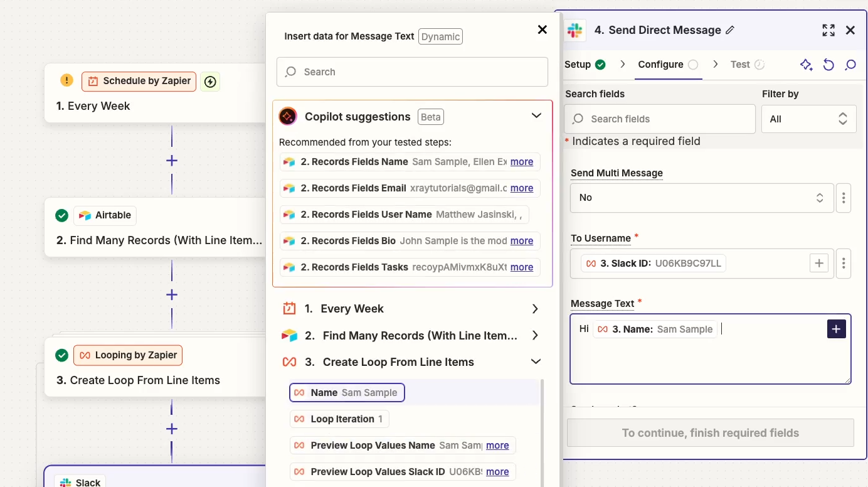Click the Airtable icon beside 2. Find Many Records
The height and width of the screenshot is (487, 868).
pos(289,336)
